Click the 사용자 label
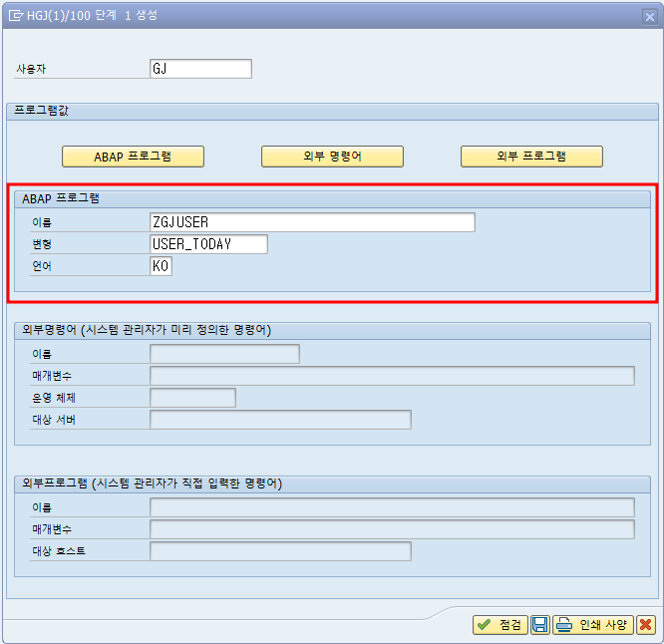The image size is (664, 644). pos(31,69)
